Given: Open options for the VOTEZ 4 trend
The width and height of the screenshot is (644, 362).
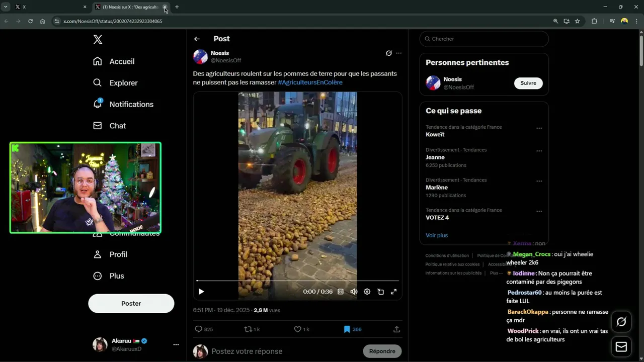Looking at the screenshot, I should [539, 211].
